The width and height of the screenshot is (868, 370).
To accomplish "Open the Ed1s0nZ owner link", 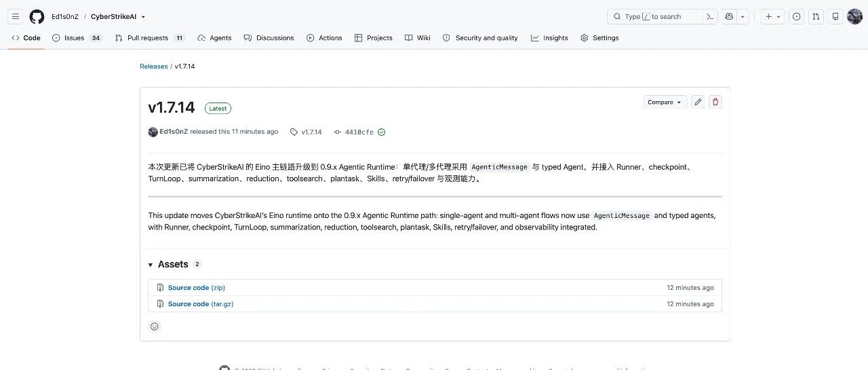I will pyautogui.click(x=65, y=17).
